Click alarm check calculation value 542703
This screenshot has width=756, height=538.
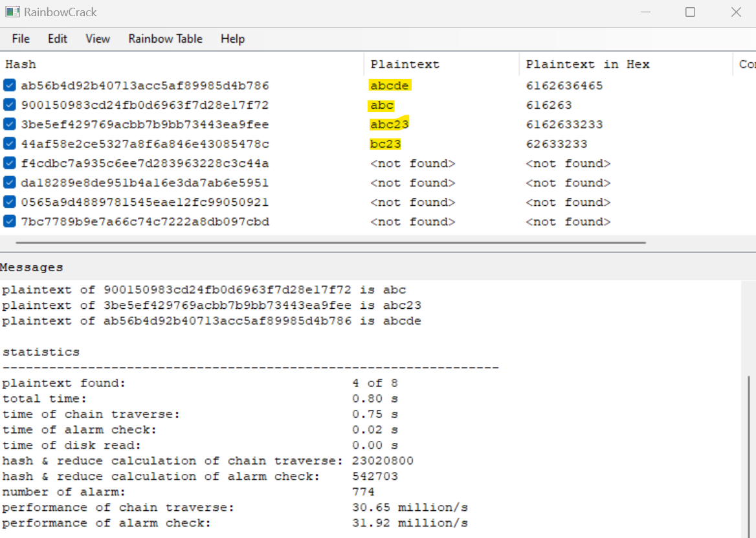point(375,476)
